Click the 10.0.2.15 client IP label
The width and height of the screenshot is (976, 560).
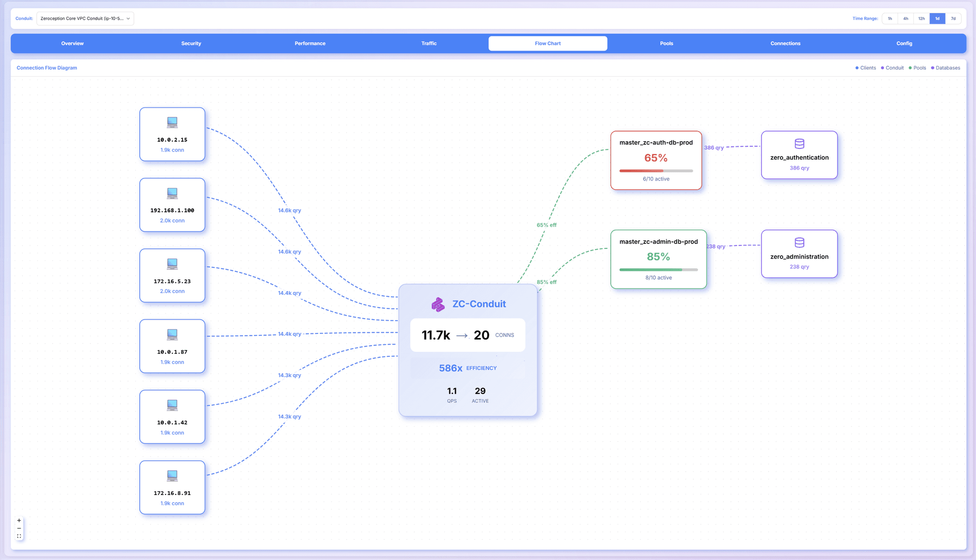point(172,140)
